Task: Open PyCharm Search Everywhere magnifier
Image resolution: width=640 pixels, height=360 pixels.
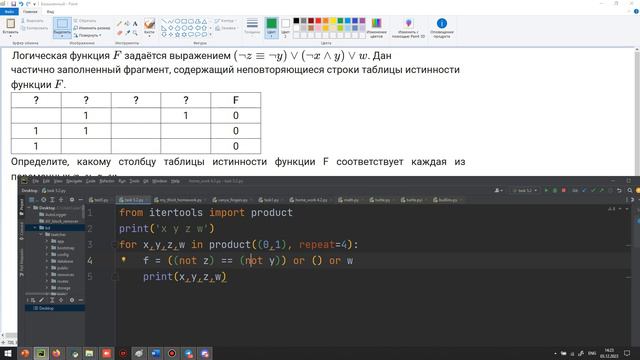Action: click(x=630, y=190)
